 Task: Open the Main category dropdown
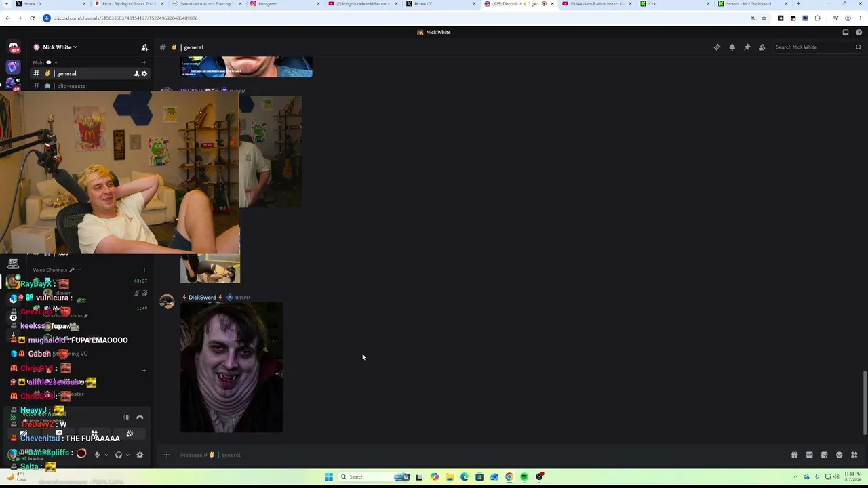pyautogui.click(x=44, y=62)
